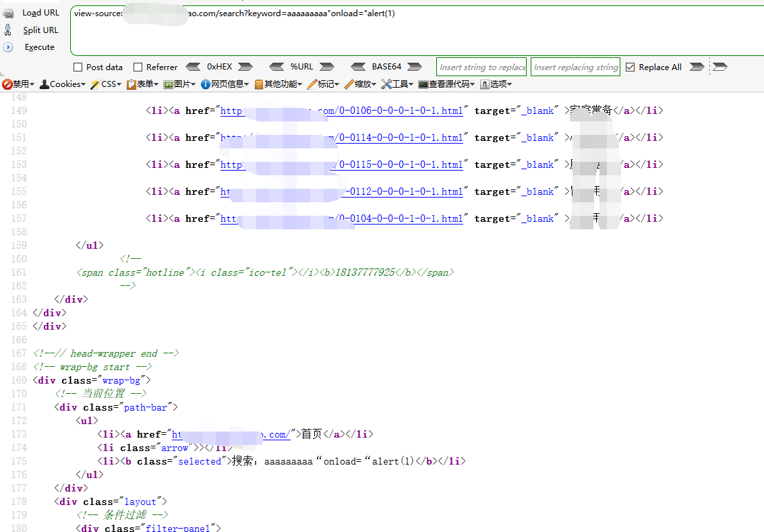This screenshot has width=764, height=532.
Task: Click the Load URL printer icon
Action: point(8,13)
